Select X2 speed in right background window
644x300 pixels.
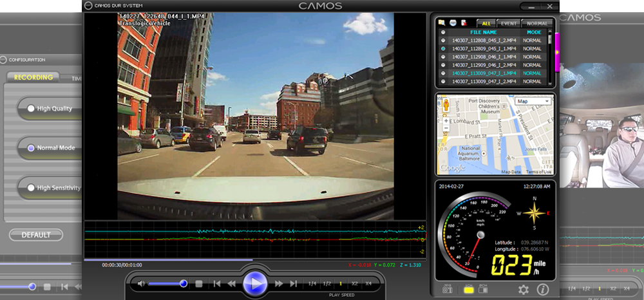point(613,289)
